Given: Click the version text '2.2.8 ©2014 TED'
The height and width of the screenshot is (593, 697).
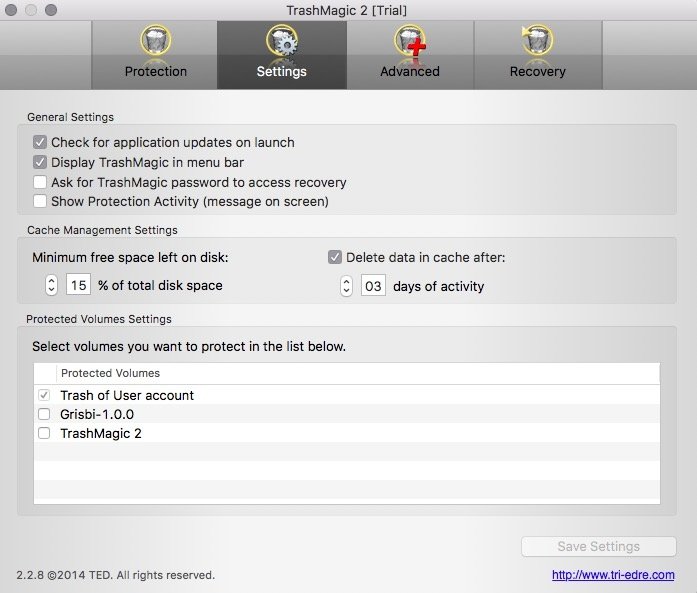Looking at the screenshot, I should pos(64,575).
